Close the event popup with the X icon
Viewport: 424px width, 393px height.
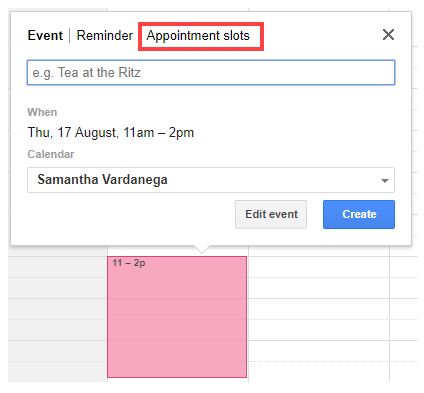coord(388,35)
